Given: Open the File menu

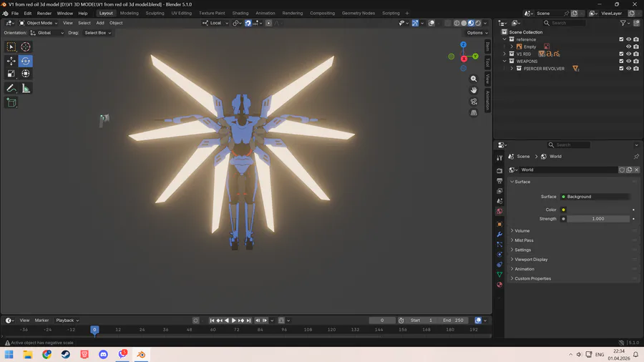Looking at the screenshot, I should [x=15, y=13].
